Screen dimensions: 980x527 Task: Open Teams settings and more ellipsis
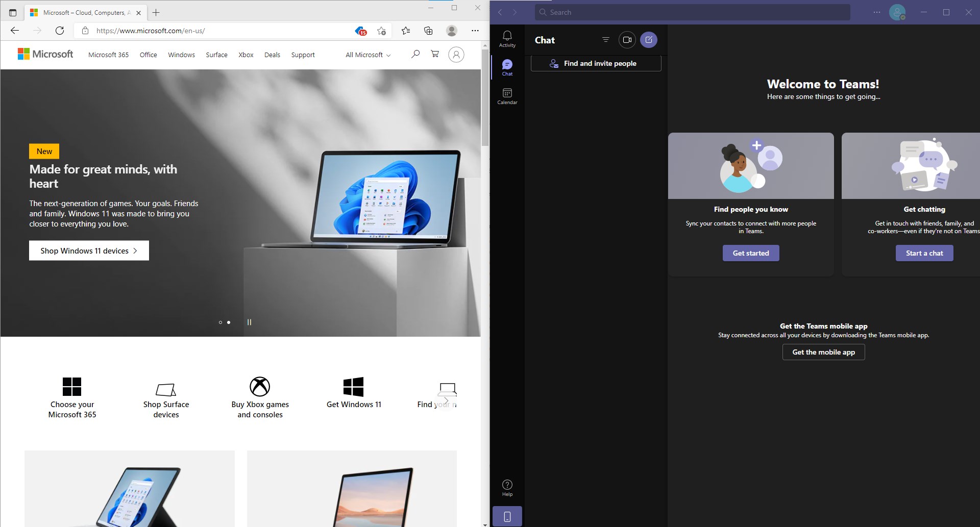pyautogui.click(x=877, y=12)
